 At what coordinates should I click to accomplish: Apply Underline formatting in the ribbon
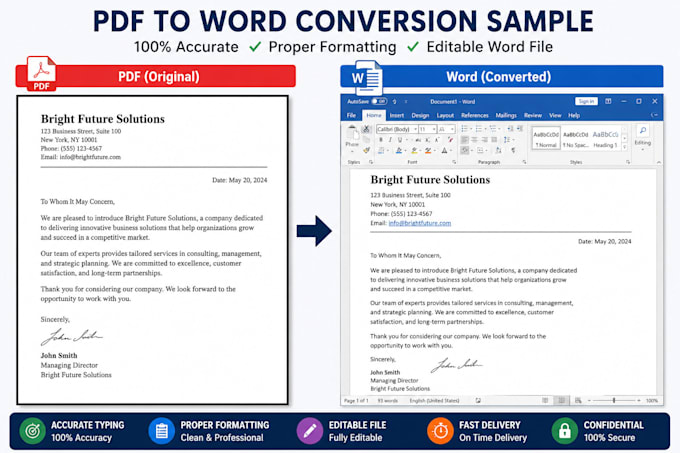point(400,140)
